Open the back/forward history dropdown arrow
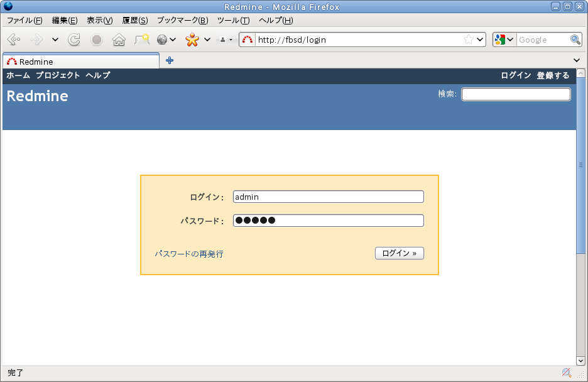 [55, 40]
